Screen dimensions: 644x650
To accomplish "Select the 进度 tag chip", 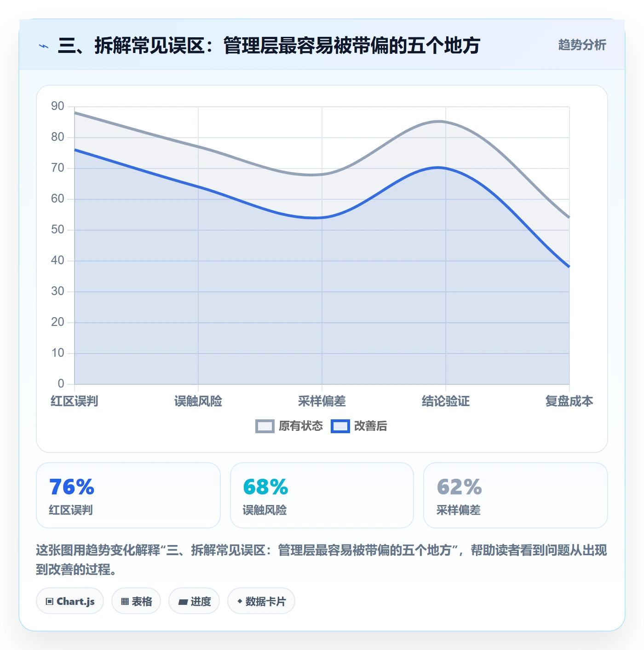I will click(x=194, y=601).
